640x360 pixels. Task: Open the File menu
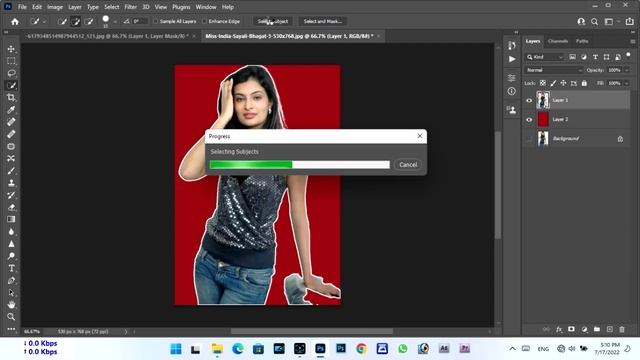click(22, 7)
